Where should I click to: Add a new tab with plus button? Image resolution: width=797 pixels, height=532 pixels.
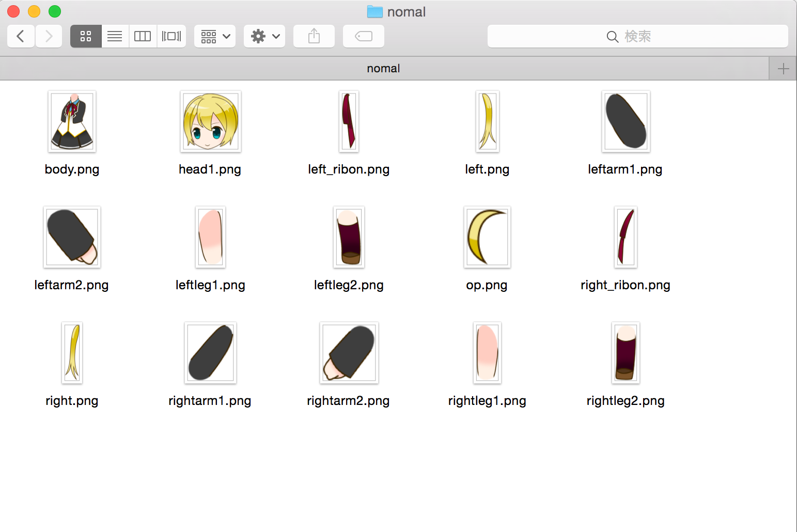pyautogui.click(x=783, y=68)
